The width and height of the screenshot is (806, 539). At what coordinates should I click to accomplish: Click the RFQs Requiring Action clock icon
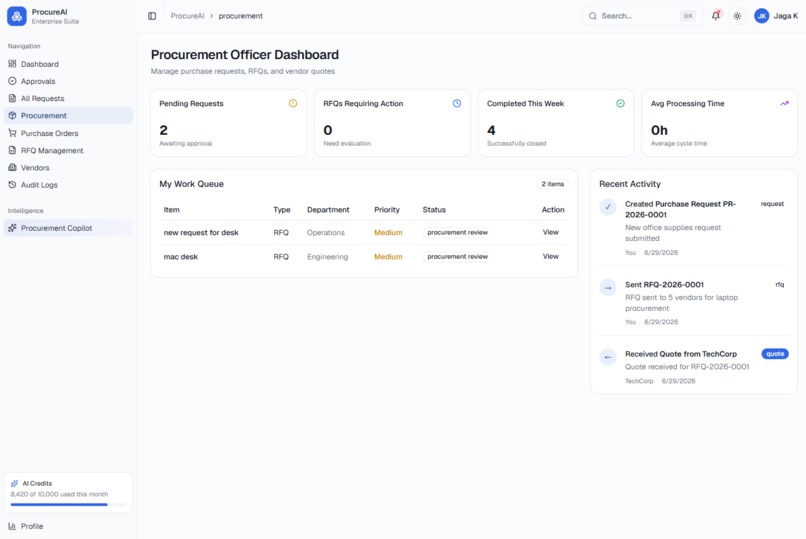[456, 103]
